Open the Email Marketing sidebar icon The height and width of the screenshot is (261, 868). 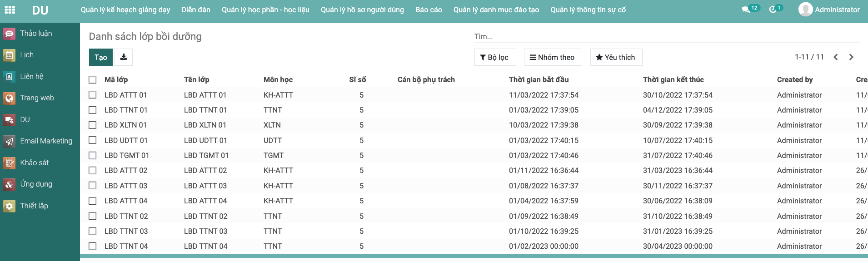click(x=9, y=141)
